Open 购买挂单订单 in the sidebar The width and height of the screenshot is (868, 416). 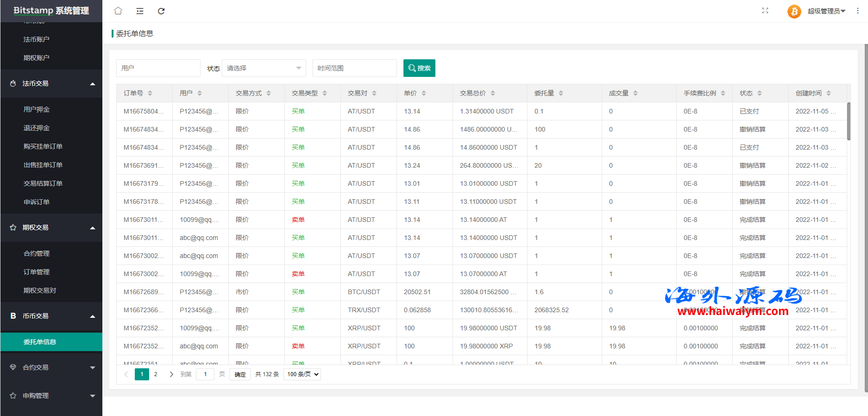(43, 146)
